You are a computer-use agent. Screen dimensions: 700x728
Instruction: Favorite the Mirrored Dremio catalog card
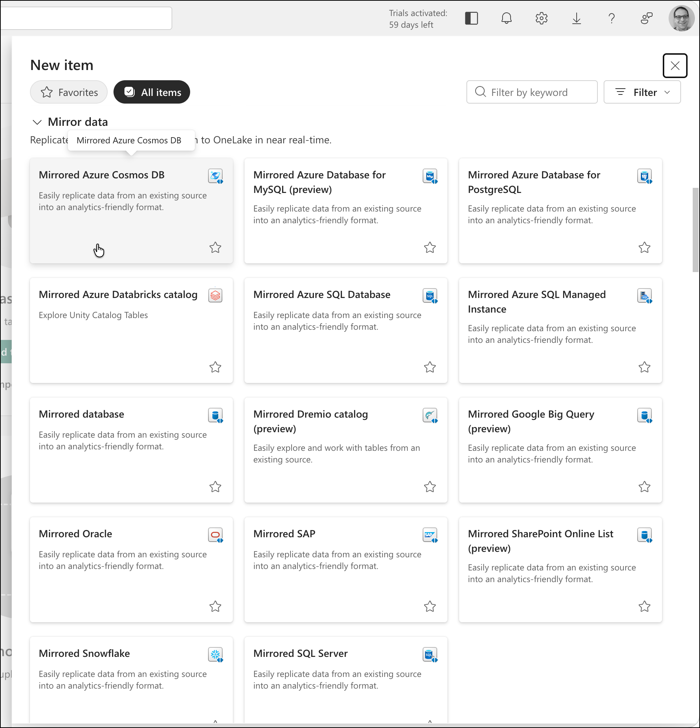tap(430, 487)
